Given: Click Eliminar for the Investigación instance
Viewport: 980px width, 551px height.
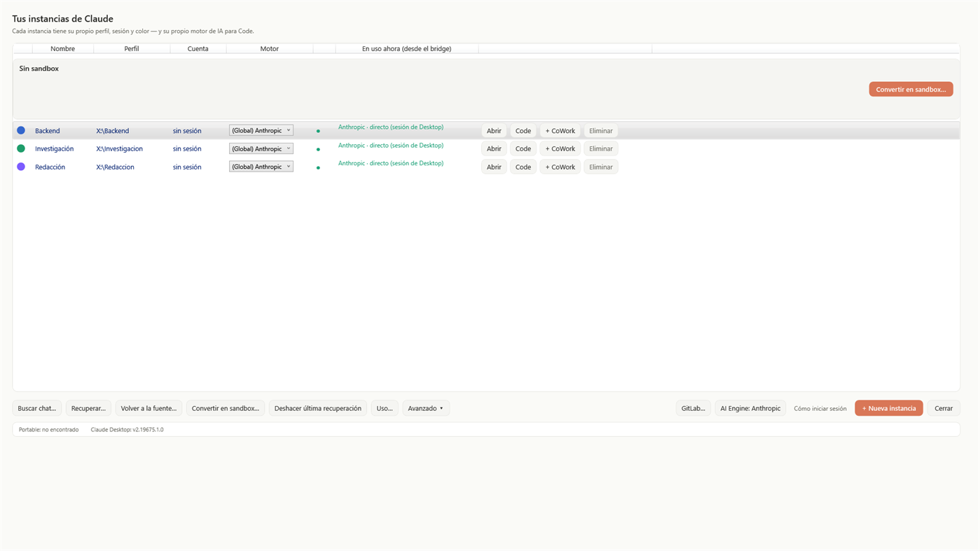Looking at the screenshot, I should pos(601,148).
